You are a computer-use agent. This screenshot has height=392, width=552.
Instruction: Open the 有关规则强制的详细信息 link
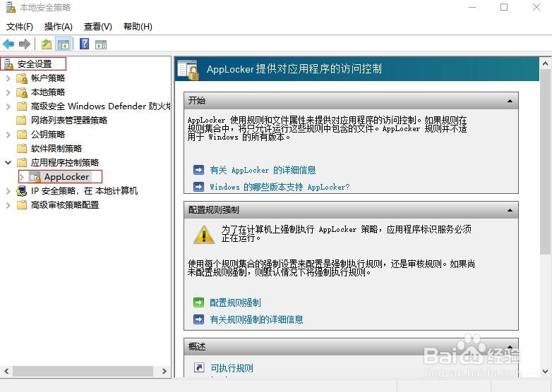tap(256, 319)
